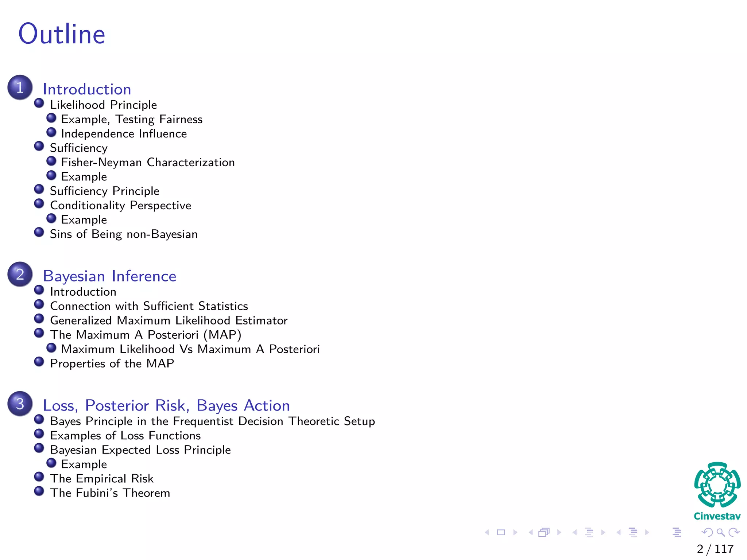This screenshot has height=560, width=747.
Task: Open The Fubini's Theorem entry
Action: pos(110,493)
